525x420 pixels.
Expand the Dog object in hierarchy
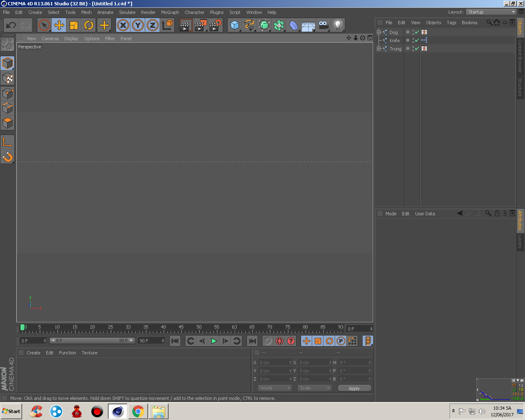point(379,32)
